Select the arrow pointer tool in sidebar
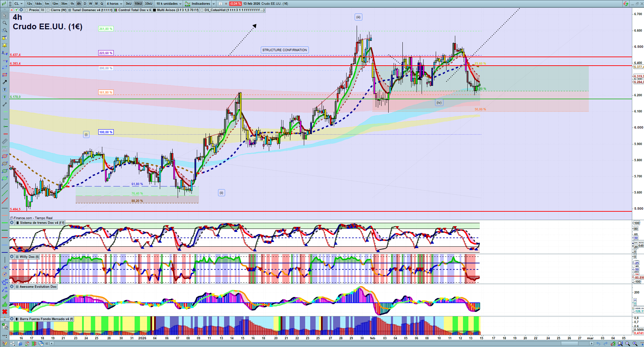This screenshot has height=347, width=644. pyautogui.click(x=5, y=15)
